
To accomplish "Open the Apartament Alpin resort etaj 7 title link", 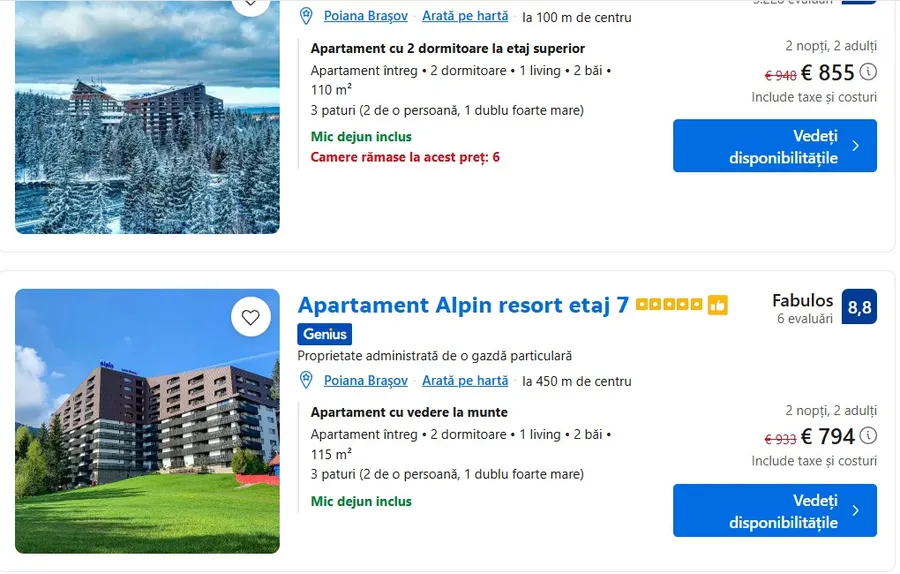I will (x=463, y=305).
